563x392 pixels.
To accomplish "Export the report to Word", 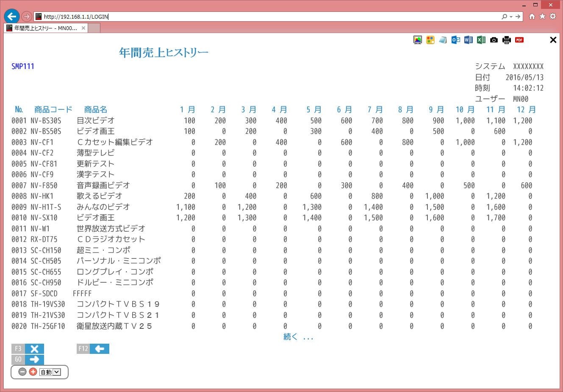I will (x=469, y=40).
